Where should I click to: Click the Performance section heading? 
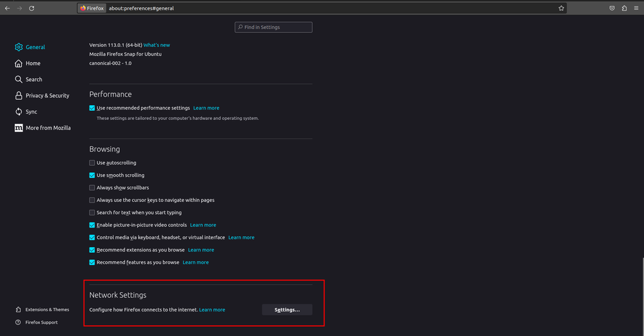point(111,94)
